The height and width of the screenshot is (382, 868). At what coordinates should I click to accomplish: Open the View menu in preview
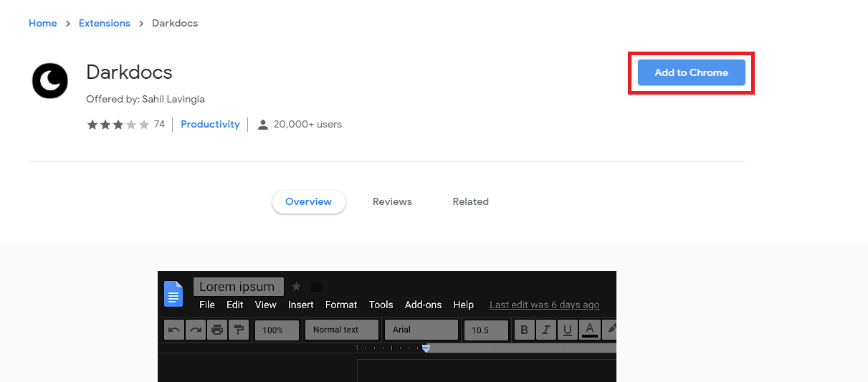266,305
